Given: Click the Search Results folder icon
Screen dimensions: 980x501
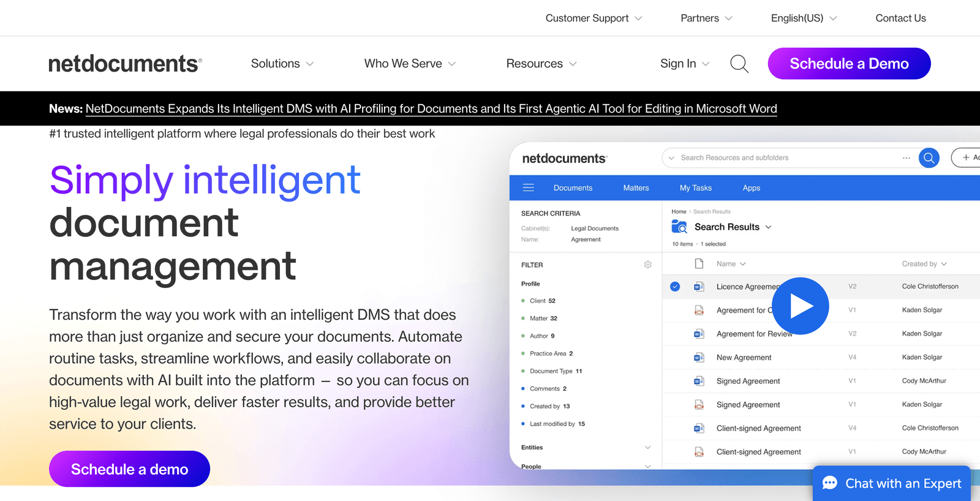Looking at the screenshot, I should click(679, 227).
